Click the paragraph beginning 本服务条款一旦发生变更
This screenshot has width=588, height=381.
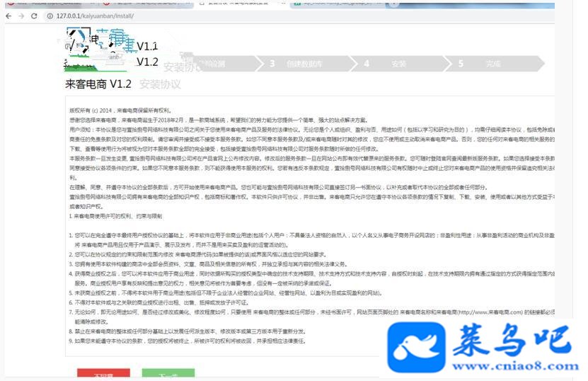(x=312, y=168)
